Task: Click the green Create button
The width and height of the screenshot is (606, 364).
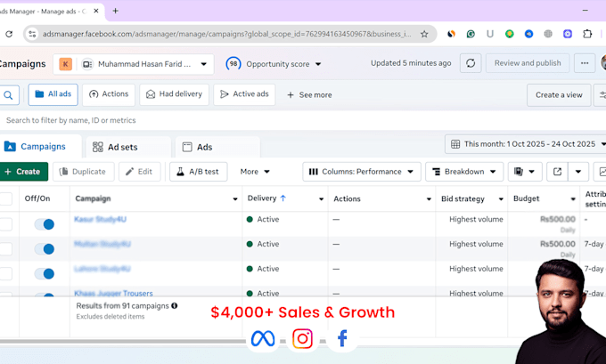Action: [23, 172]
